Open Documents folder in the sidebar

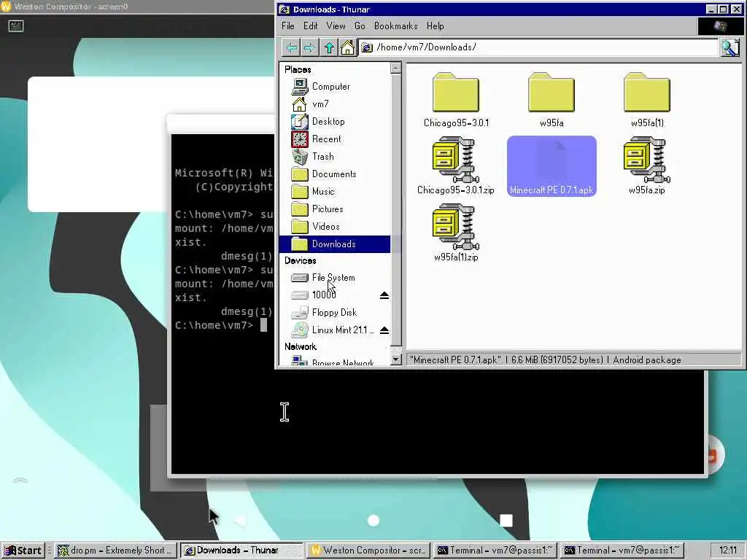(334, 174)
